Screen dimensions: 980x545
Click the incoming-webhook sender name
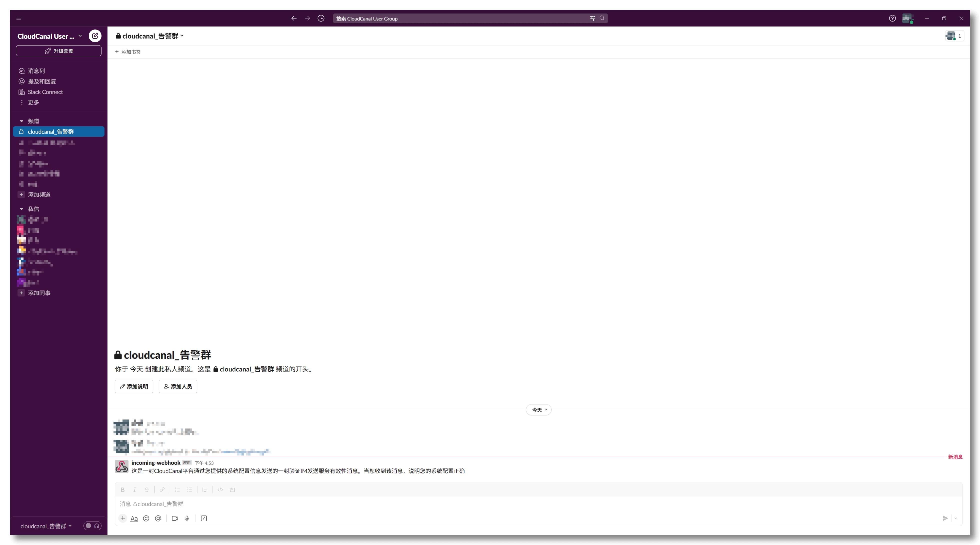coord(155,462)
